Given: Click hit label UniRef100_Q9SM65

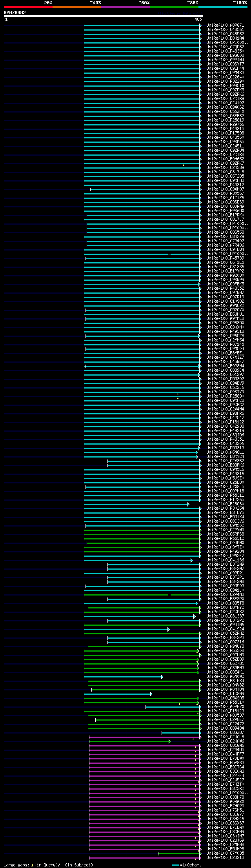Looking at the screenshot, I should click(225, 142).
